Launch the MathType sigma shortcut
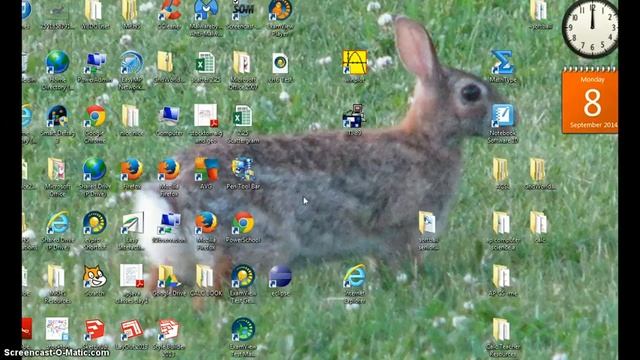Viewport: 640px width, 360px height. (502, 63)
